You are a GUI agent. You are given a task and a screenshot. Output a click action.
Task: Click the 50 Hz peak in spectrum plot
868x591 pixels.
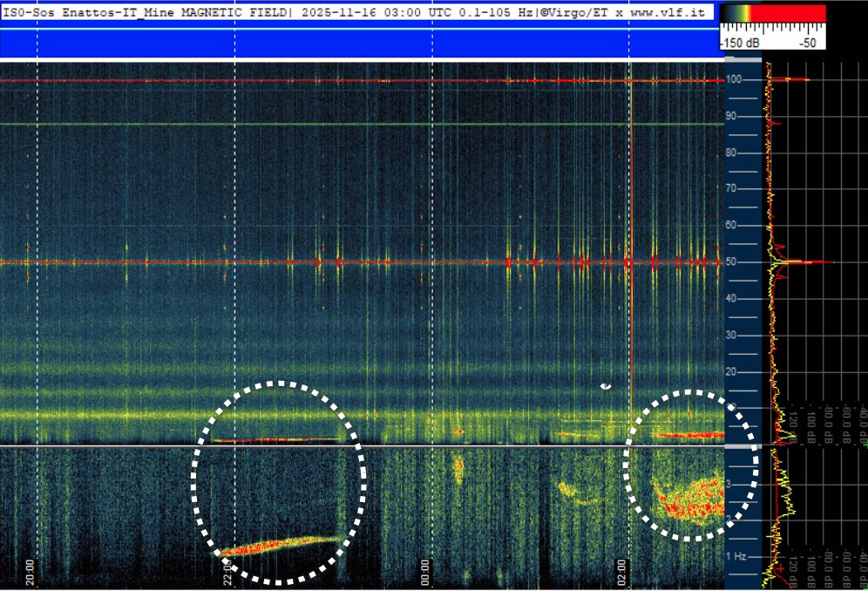tap(810, 262)
